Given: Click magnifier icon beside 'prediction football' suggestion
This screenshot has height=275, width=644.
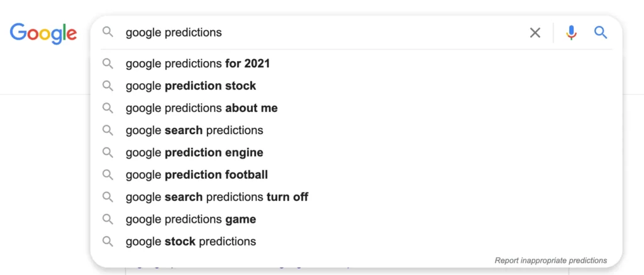Looking at the screenshot, I should pyautogui.click(x=108, y=175).
